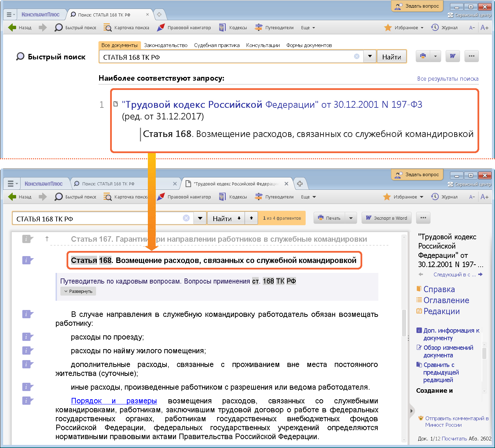This screenshot has height=448, width=495.
Task: Open Обзор изменений документа
Action: click(445, 351)
